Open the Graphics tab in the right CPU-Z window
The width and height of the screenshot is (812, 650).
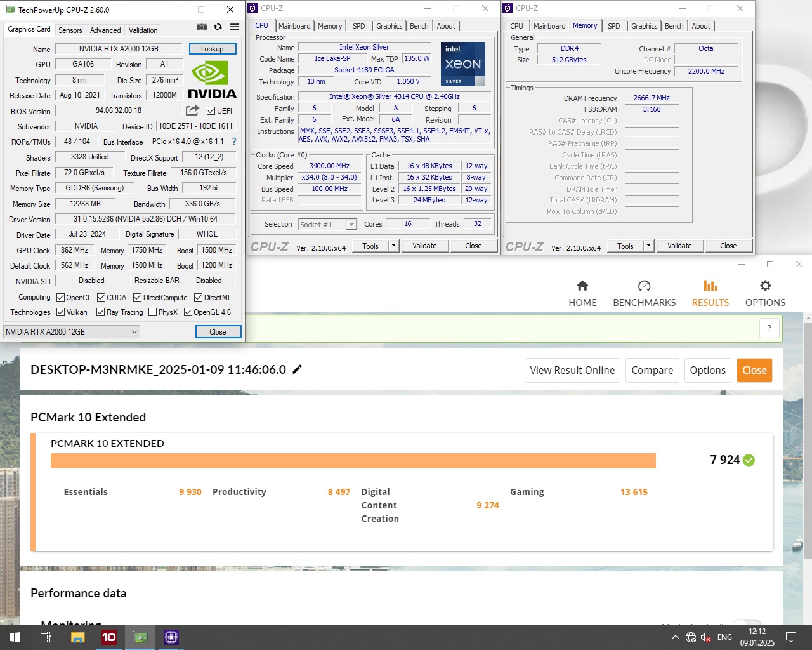pos(644,26)
